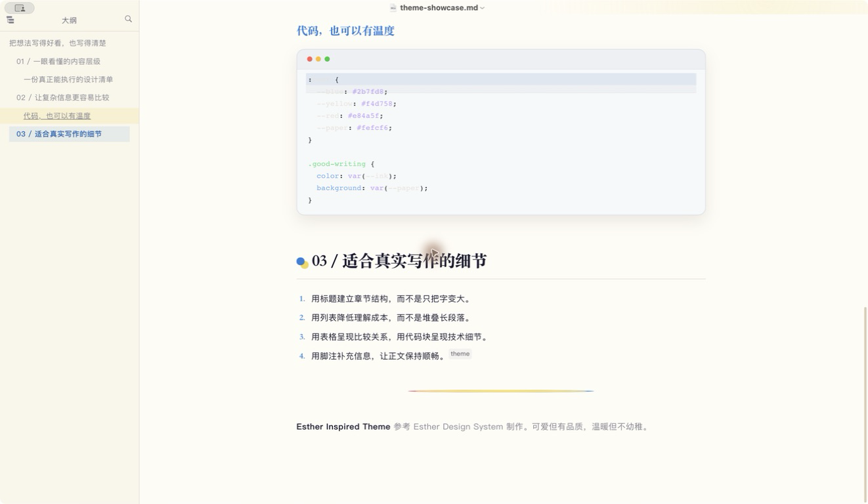This screenshot has width=868, height=504.
Task: Click Esther Inspired Theme bold text
Action: point(343,427)
